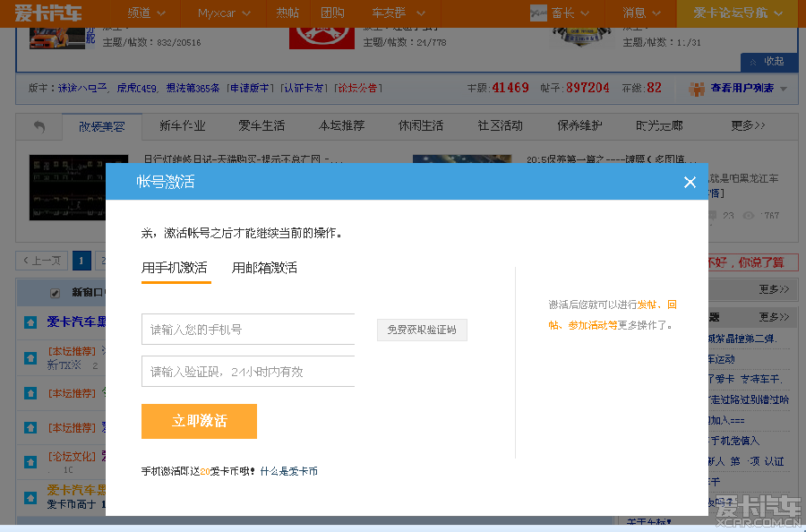Viewport: 806px width, 532px height.
Task: Select the 休闲生活 tab
Action: click(421, 125)
